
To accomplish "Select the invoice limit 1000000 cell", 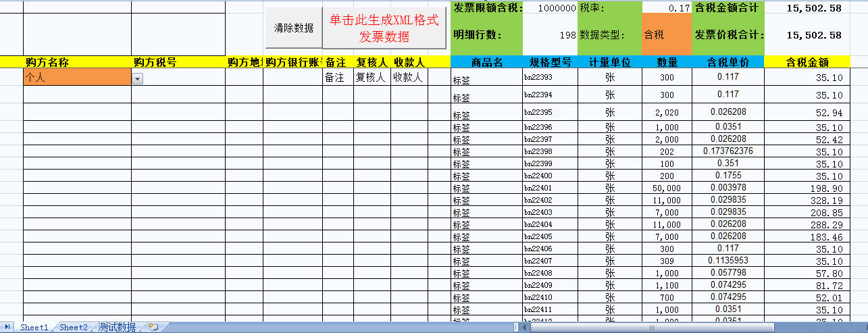I will pos(550,9).
